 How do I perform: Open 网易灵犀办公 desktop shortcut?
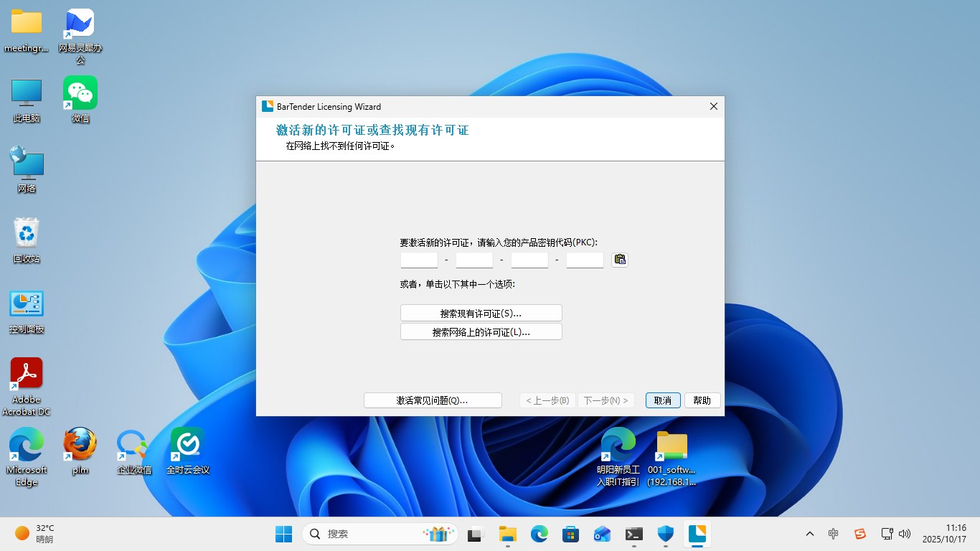80,36
